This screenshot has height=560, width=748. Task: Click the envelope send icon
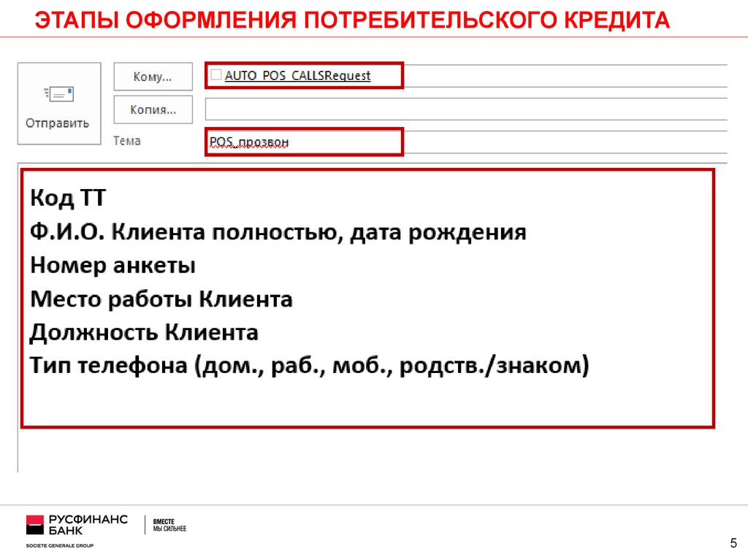pyautogui.click(x=58, y=93)
